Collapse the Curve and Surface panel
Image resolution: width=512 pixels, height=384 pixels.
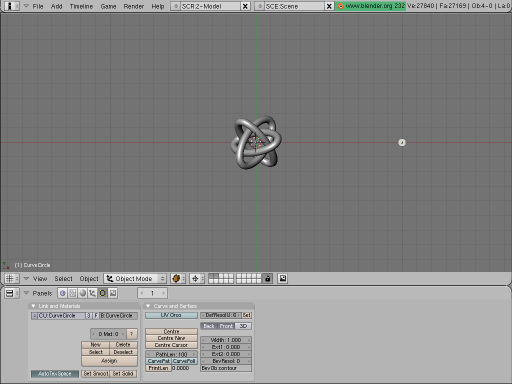148,306
